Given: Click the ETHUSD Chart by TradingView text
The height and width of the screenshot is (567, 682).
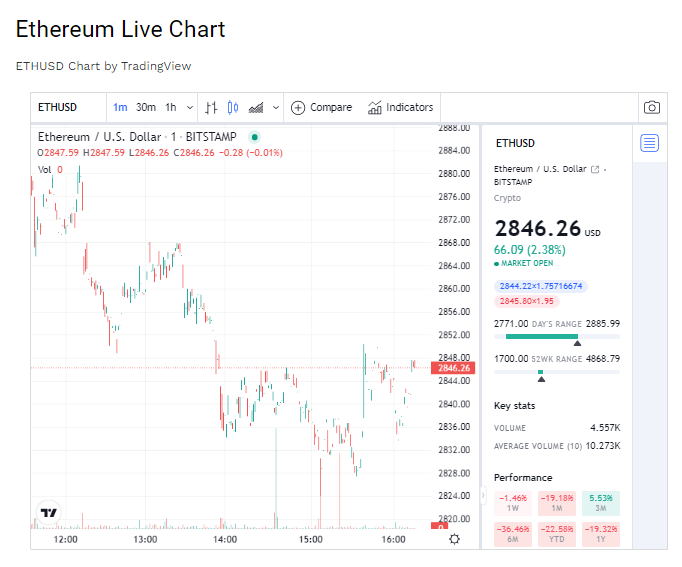Looking at the screenshot, I should click(x=104, y=66).
